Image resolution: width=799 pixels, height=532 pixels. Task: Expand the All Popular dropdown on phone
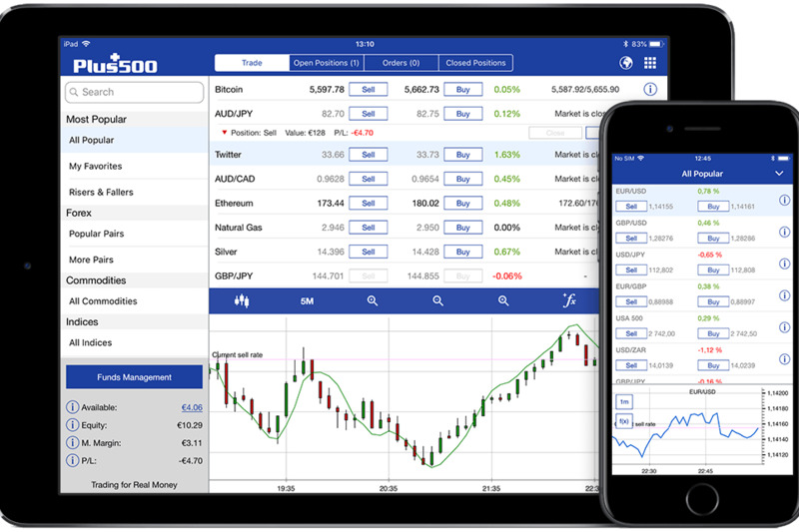click(779, 174)
